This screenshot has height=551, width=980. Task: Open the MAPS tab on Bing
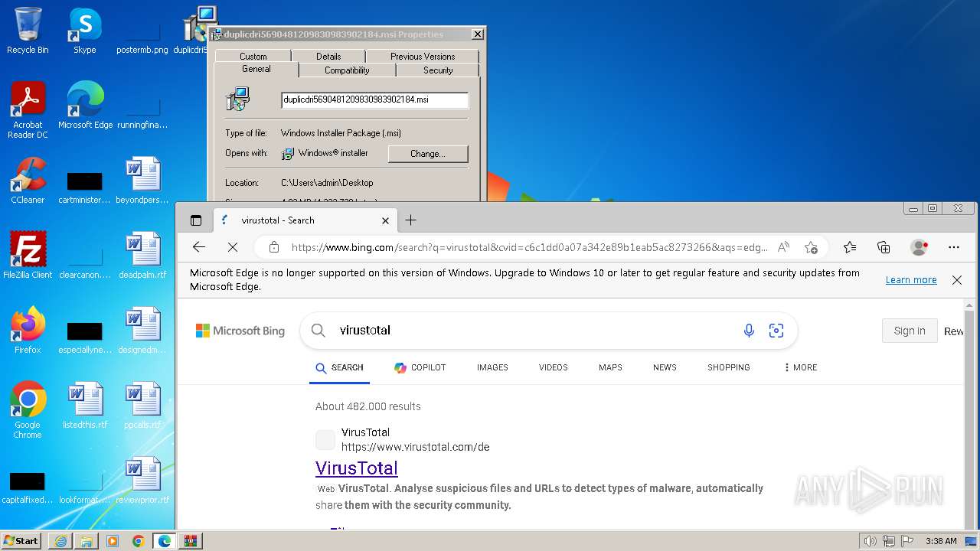point(610,367)
